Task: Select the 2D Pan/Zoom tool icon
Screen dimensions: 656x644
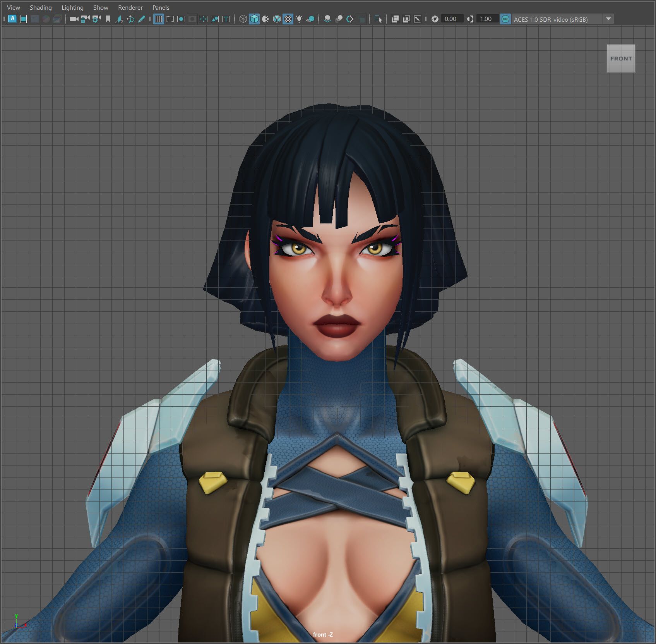Action: (130, 19)
